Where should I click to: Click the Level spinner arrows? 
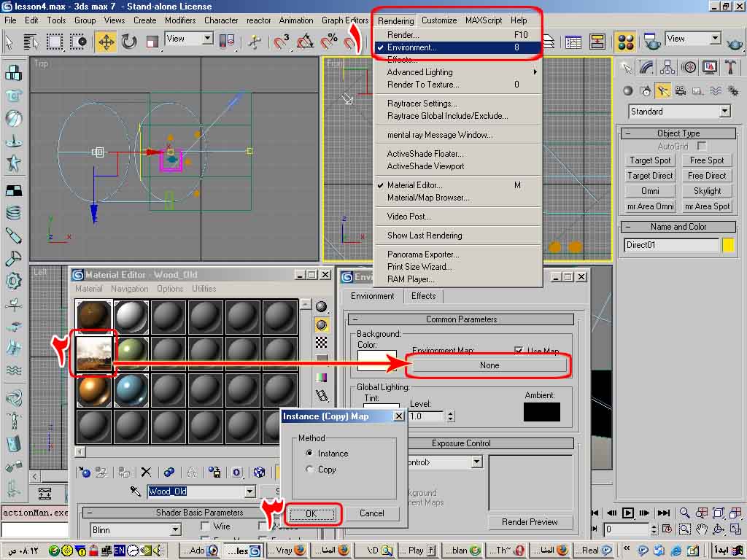[x=450, y=416]
